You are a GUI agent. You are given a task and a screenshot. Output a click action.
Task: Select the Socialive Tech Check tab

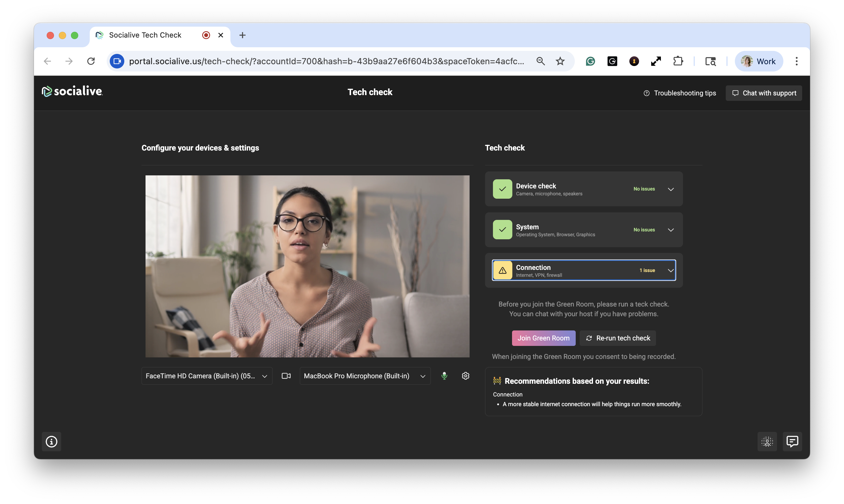[146, 35]
